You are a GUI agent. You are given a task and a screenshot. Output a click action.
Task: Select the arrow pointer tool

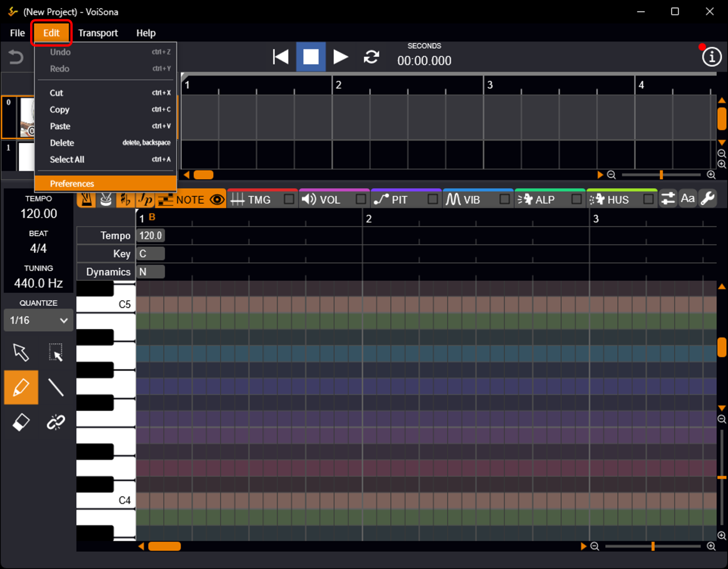(21, 352)
